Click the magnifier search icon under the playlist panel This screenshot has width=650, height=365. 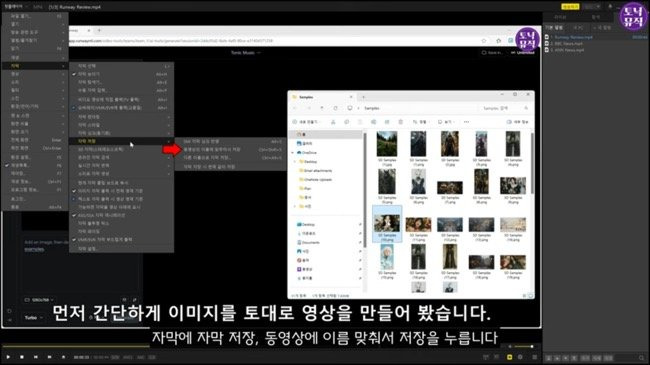coord(642,357)
